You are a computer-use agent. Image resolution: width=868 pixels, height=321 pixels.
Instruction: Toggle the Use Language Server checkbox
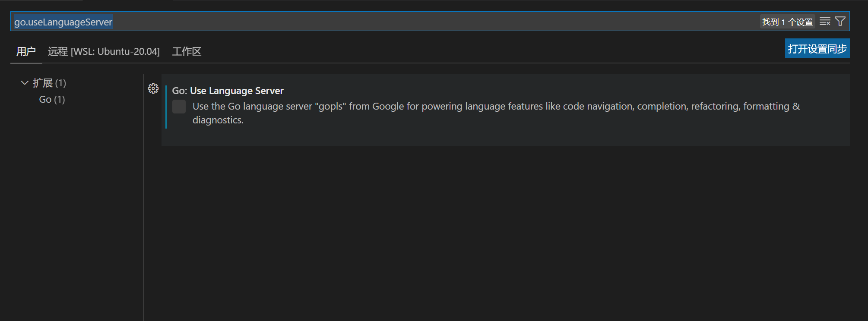[179, 107]
